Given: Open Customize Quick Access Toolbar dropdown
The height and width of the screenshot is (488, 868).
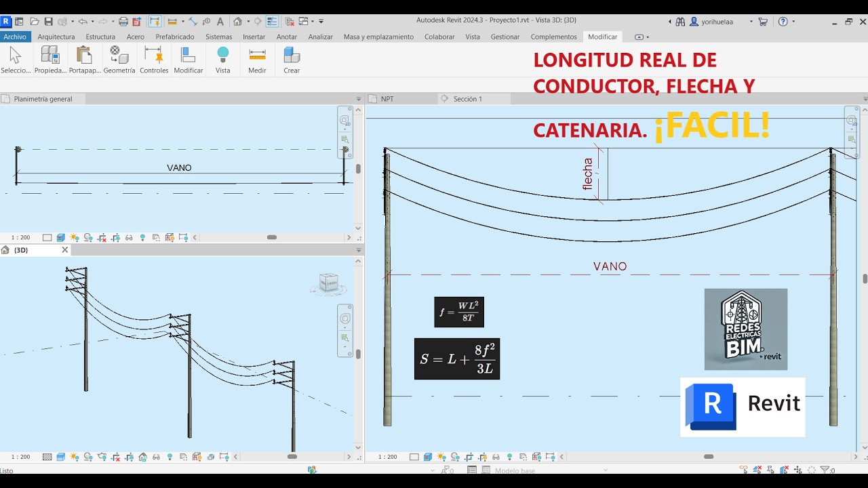Looking at the screenshot, I should (321, 22).
